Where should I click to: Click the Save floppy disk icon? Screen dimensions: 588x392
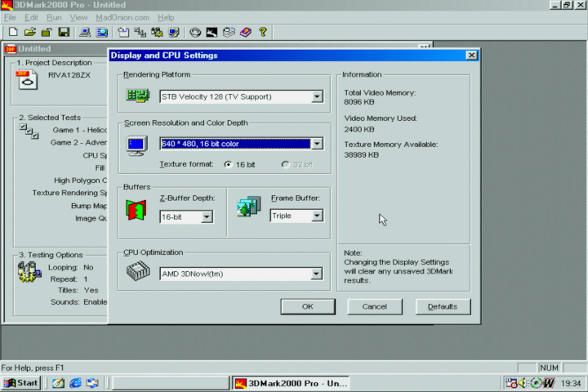64,33
